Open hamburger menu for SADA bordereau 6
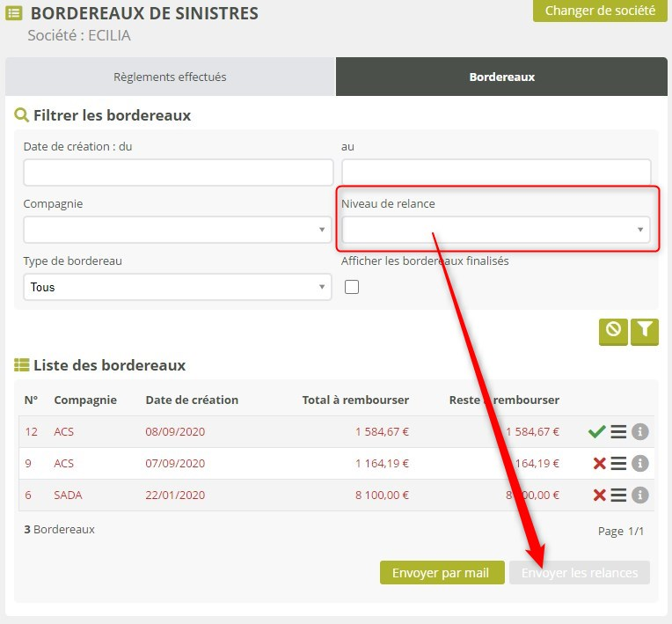The height and width of the screenshot is (624, 672). (618, 495)
